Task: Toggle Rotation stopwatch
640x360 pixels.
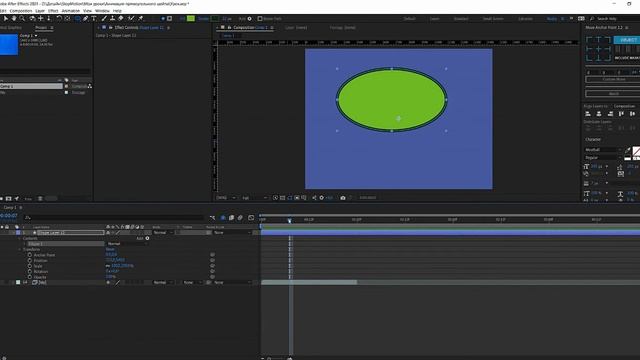Action: coord(30,271)
